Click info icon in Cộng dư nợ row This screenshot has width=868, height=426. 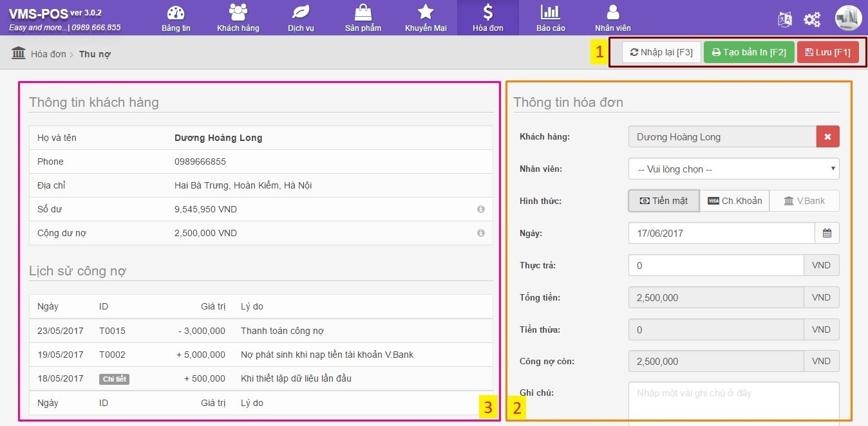click(480, 233)
